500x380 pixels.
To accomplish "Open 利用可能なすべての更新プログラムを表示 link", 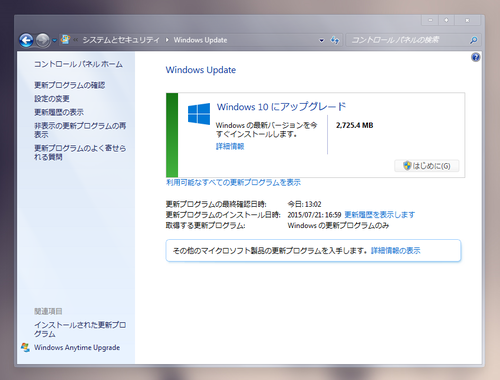I will (x=233, y=182).
